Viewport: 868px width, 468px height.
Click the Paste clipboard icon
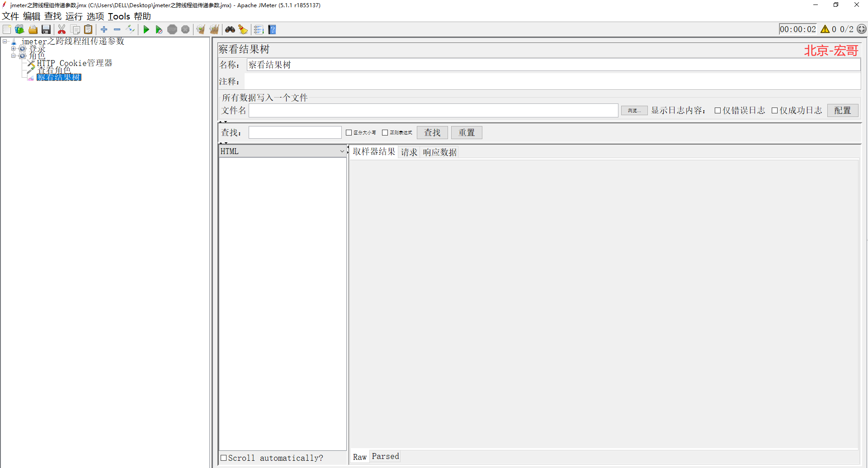click(89, 29)
